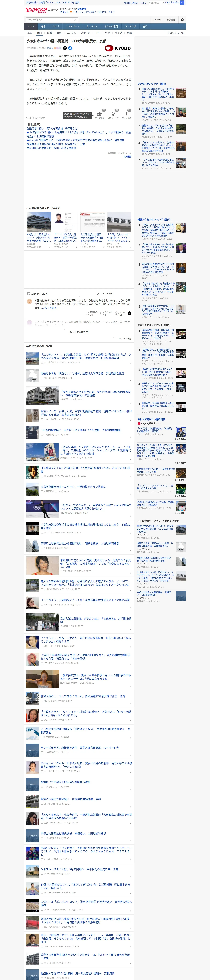
Task: Click 記事に関する報告 report icon link
Action: pyautogui.click(x=35, y=118)
